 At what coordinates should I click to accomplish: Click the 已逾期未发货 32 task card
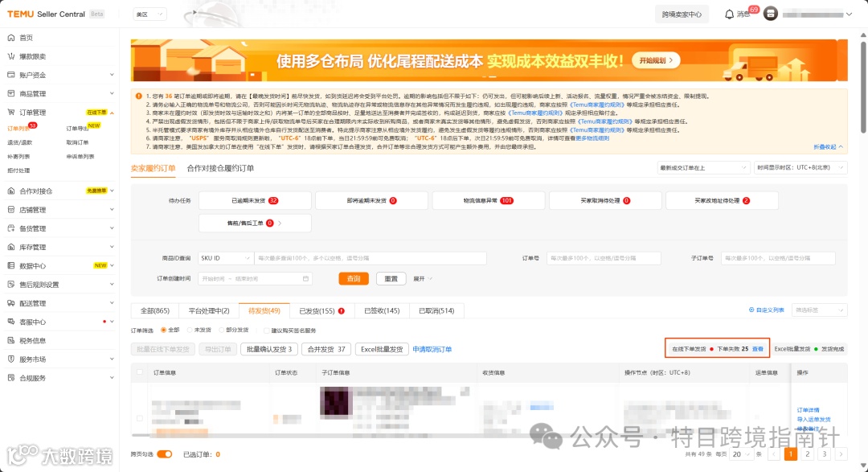[255, 200]
